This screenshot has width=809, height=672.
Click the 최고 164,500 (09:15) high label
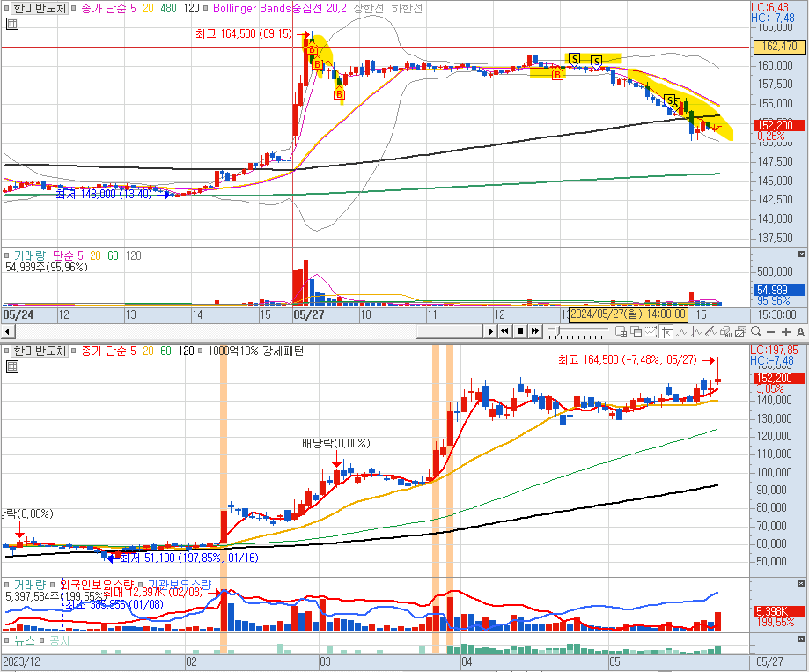244,34
